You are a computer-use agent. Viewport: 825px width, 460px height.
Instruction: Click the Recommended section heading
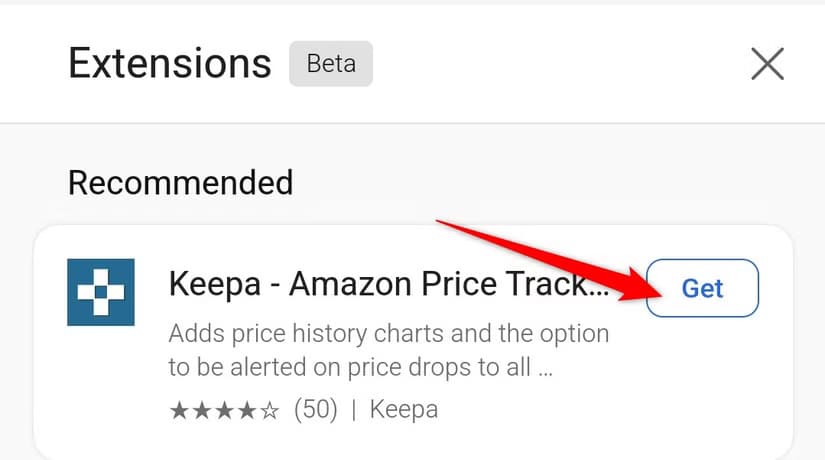[x=180, y=183]
